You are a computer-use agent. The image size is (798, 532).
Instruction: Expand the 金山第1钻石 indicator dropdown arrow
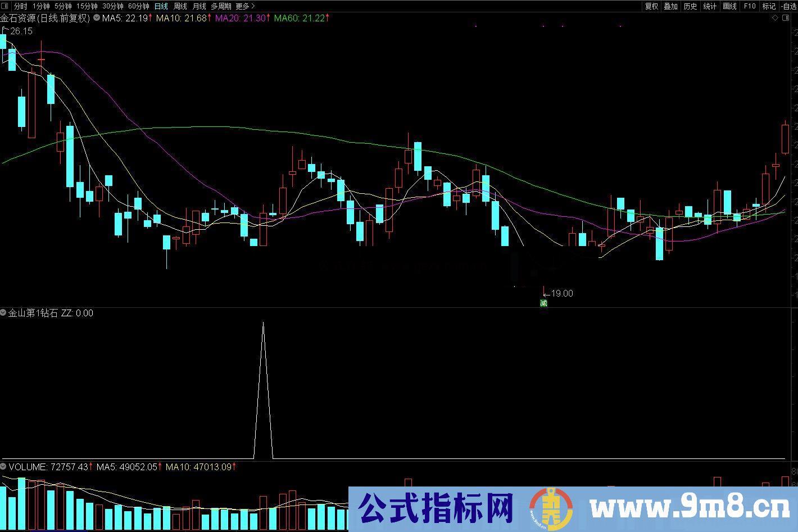[3, 313]
